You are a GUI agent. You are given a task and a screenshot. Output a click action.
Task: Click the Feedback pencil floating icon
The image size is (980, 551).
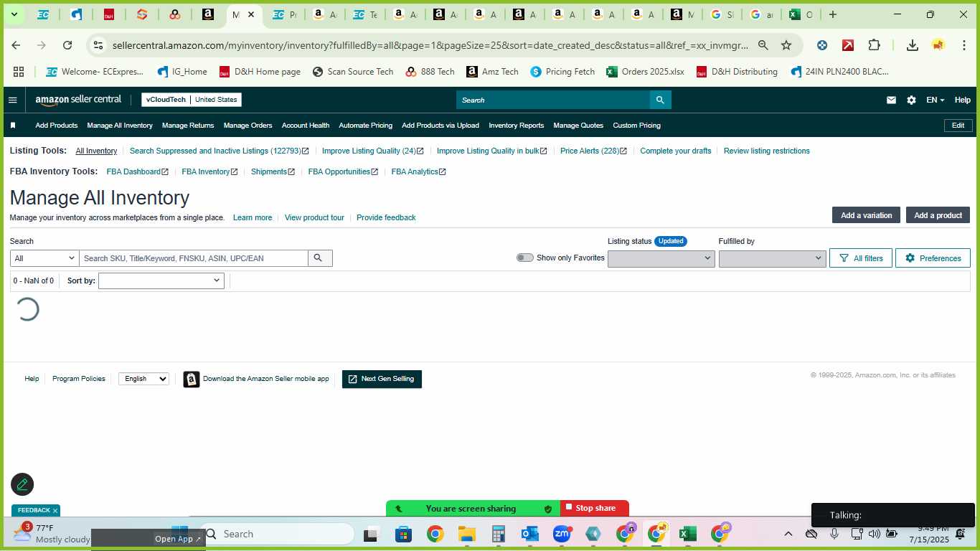(x=22, y=484)
